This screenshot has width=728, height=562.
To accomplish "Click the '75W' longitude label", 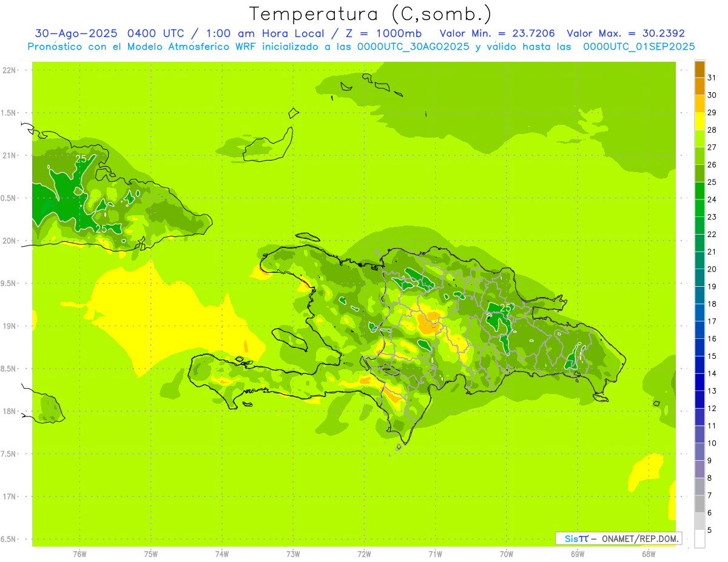I will click(x=151, y=554).
